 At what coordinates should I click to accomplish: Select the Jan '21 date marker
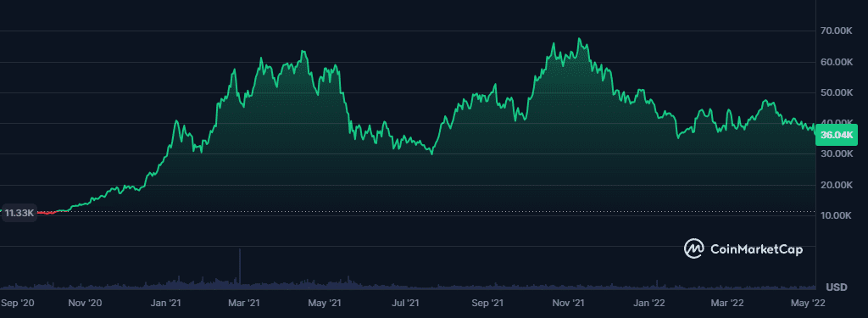click(x=167, y=303)
